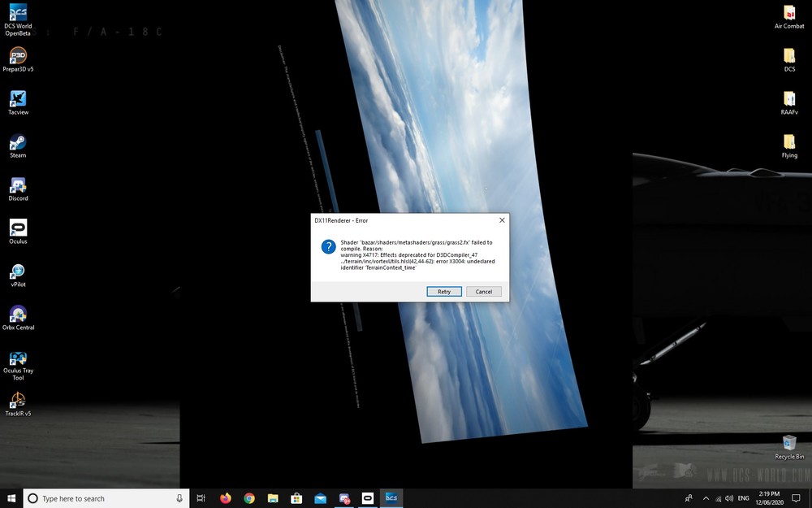Open Firefox from the taskbar
Viewport: 812px width, 508px height.
[225, 497]
